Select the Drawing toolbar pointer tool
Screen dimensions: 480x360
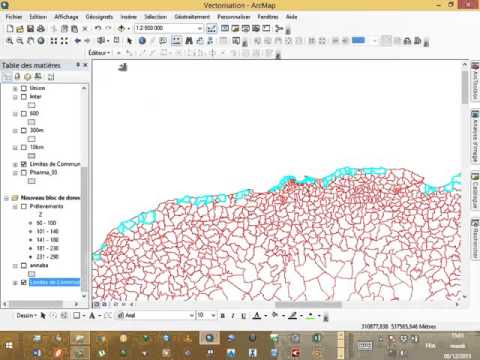point(43,315)
